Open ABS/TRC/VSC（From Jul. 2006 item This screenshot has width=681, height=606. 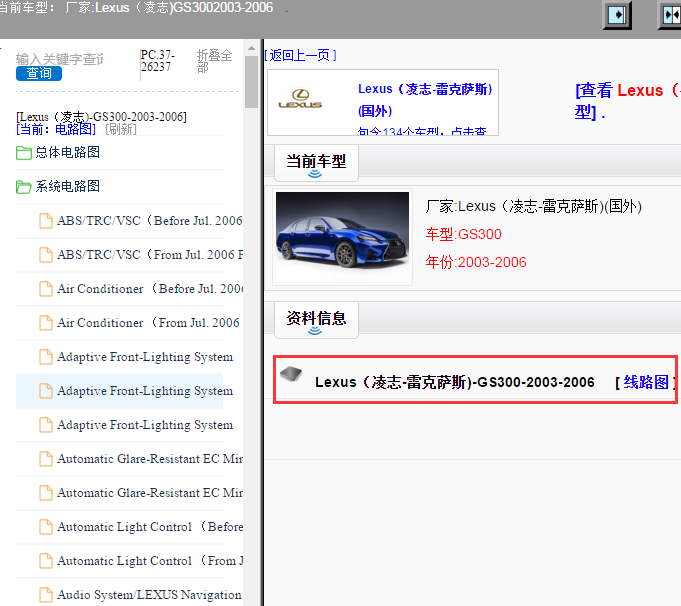[x=149, y=255]
